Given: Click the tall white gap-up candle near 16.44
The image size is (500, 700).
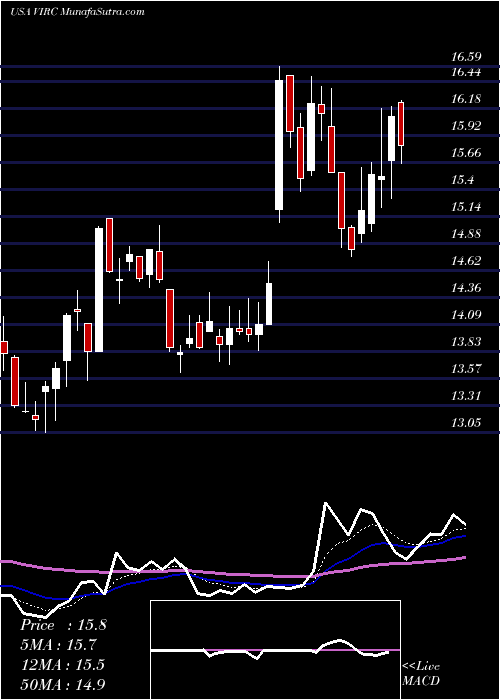Looking at the screenshot, I should point(279,145).
